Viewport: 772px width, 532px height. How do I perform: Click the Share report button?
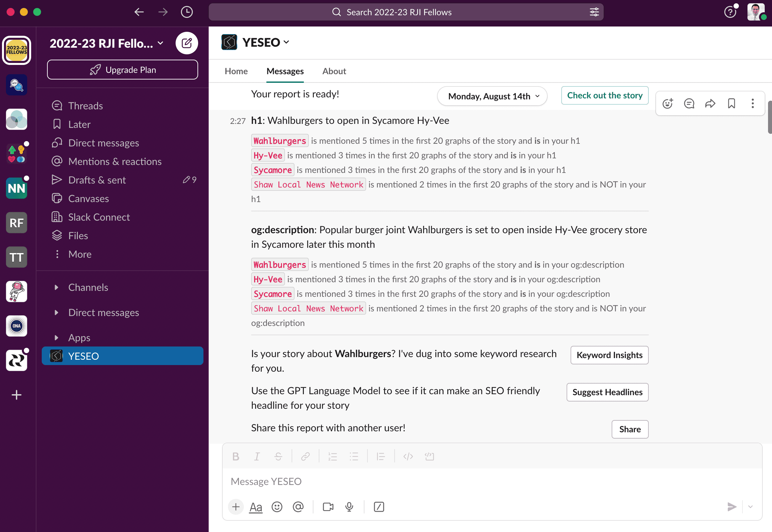630,429
